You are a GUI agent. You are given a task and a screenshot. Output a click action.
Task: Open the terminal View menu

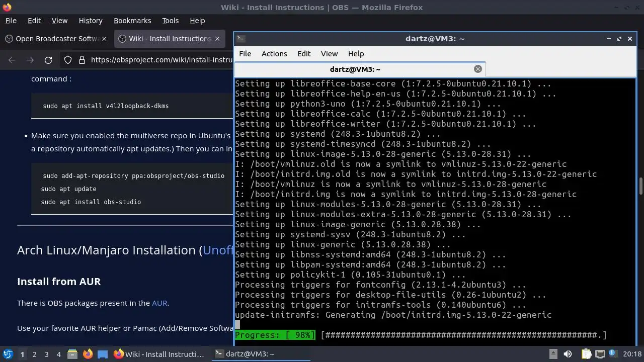click(x=329, y=54)
